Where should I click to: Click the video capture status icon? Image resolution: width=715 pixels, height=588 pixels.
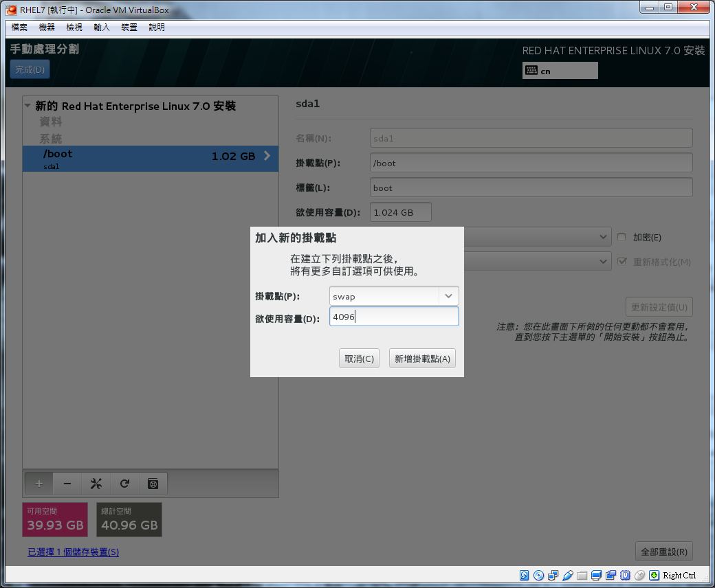coord(610,575)
